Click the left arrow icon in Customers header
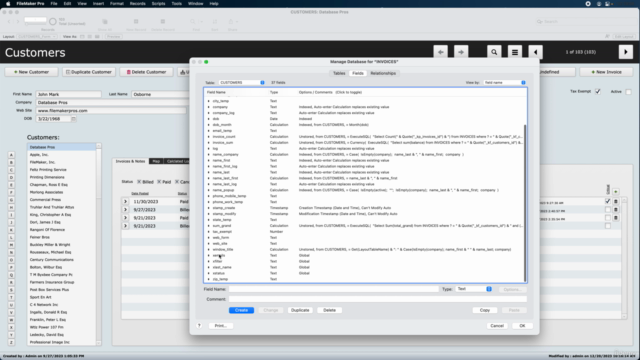Viewport: 640px width, 360px height. point(440,52)
